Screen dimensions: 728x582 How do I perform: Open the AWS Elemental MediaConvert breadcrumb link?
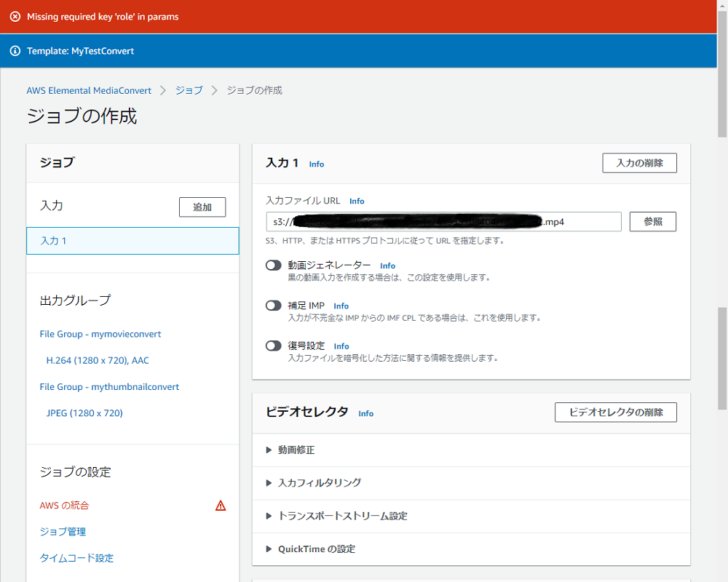click(89, 90)
